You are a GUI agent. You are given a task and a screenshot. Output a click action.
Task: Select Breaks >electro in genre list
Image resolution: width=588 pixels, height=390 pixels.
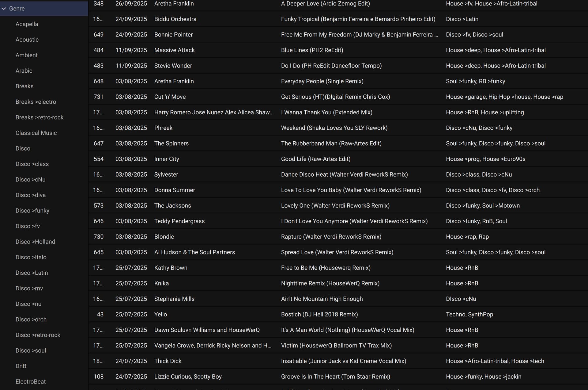tap(36, 102)
